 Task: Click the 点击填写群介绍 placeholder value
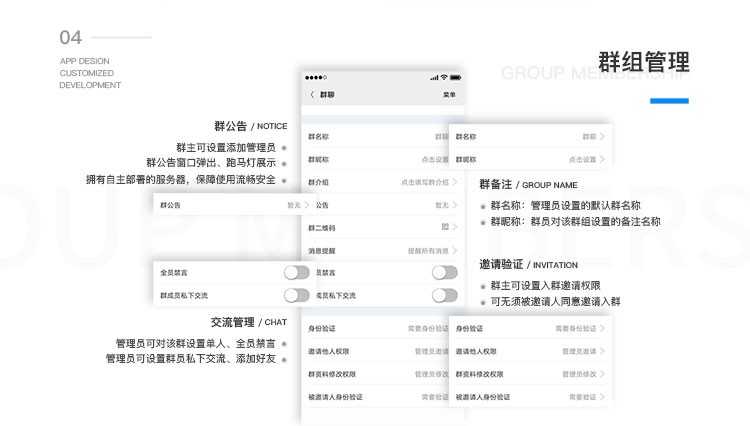(425, 182)
